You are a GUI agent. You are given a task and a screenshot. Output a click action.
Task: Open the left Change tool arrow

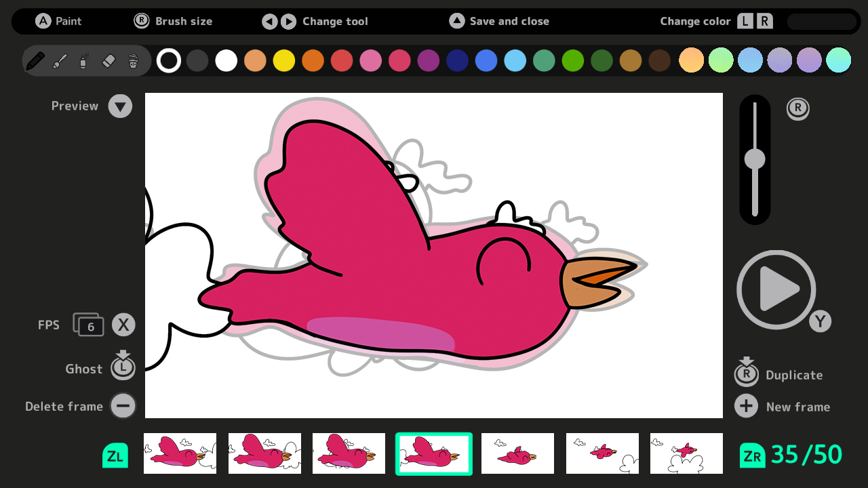(269, 21)
